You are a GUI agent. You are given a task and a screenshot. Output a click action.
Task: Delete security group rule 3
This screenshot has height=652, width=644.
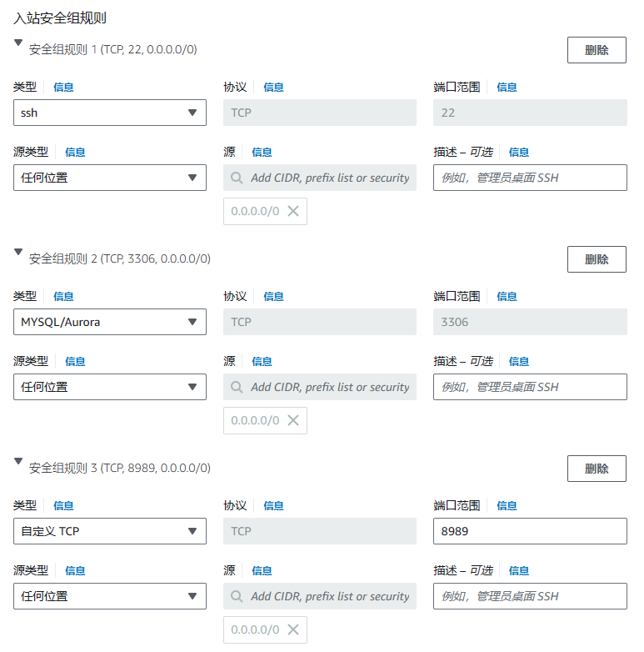[x=597, y=469]
